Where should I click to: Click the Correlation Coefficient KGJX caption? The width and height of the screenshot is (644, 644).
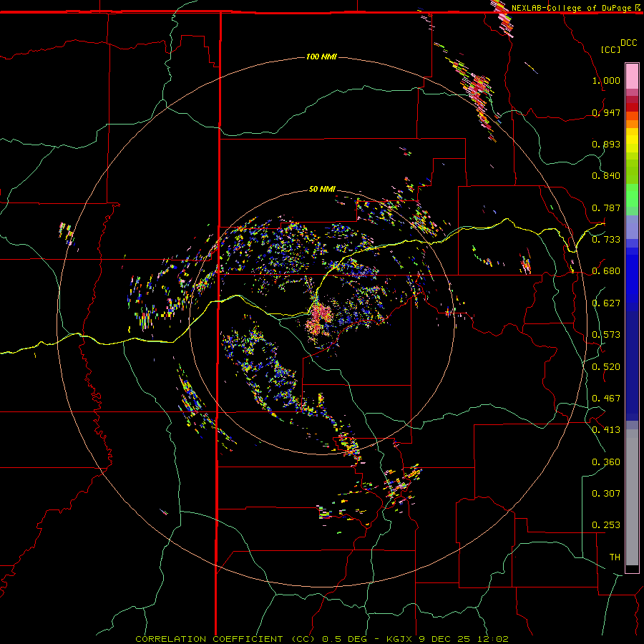(x=322, y=639)
